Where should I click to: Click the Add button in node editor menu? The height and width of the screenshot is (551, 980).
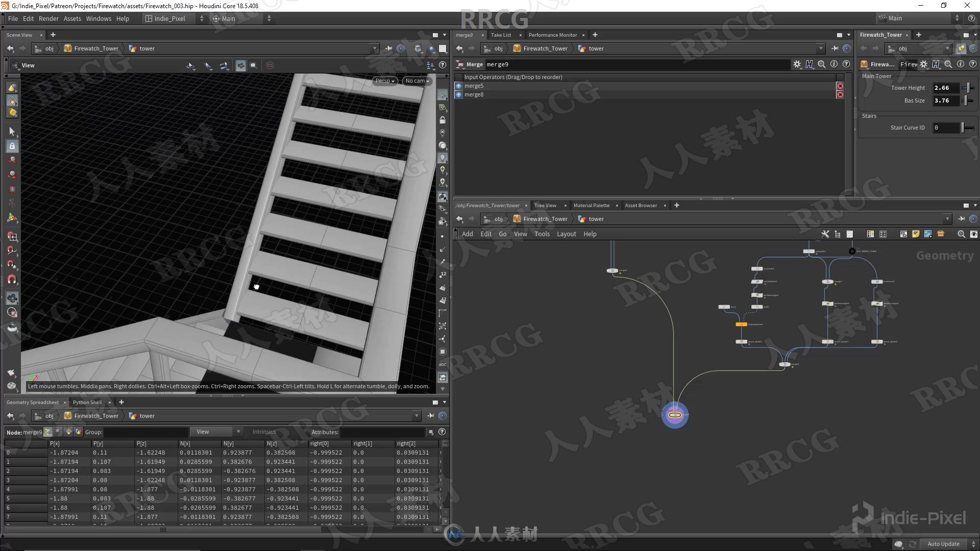467,234
